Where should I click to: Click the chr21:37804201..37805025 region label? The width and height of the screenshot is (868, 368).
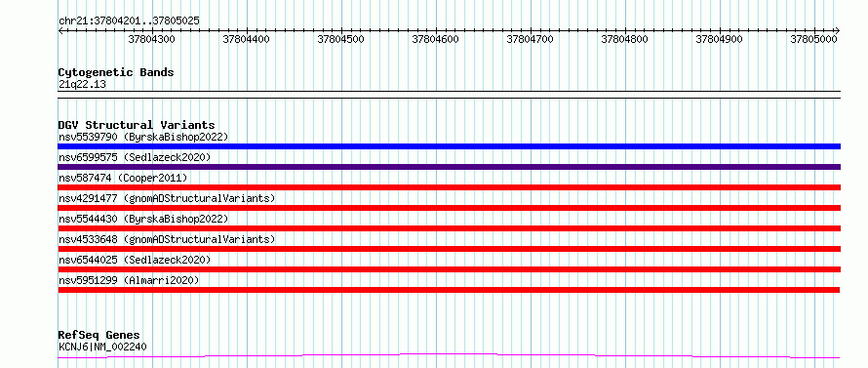(x=129, y=21)
